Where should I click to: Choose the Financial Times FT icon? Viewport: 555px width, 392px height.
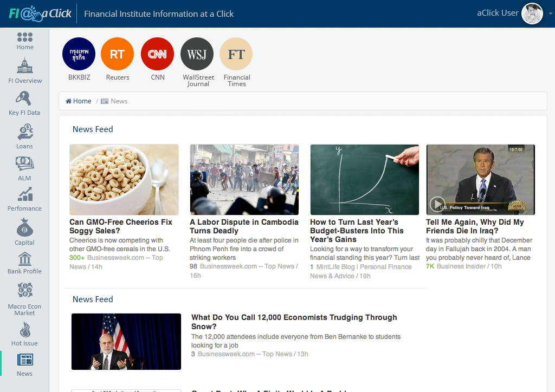(236, 54)
